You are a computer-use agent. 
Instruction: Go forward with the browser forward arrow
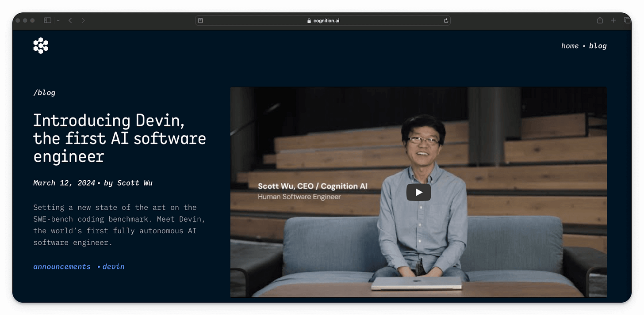[83, 20]
